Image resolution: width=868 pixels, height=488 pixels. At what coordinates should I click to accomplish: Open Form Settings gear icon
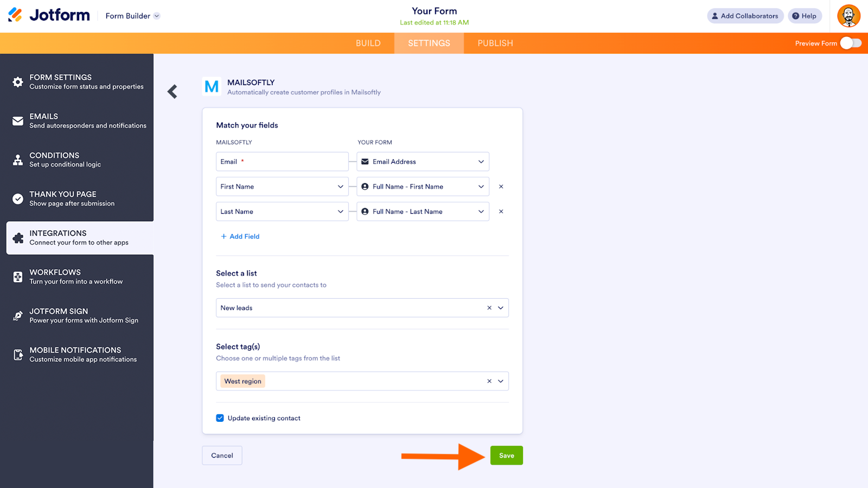click(x=18, y=82)
